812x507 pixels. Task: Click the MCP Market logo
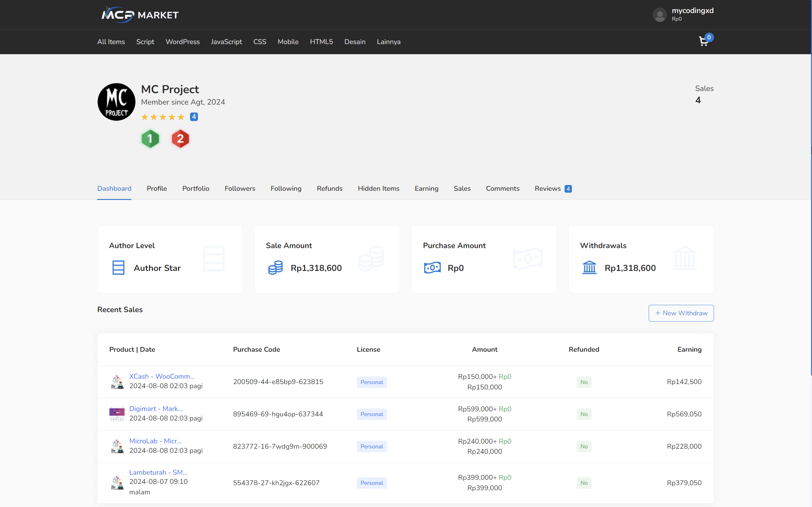coord(140,15)
